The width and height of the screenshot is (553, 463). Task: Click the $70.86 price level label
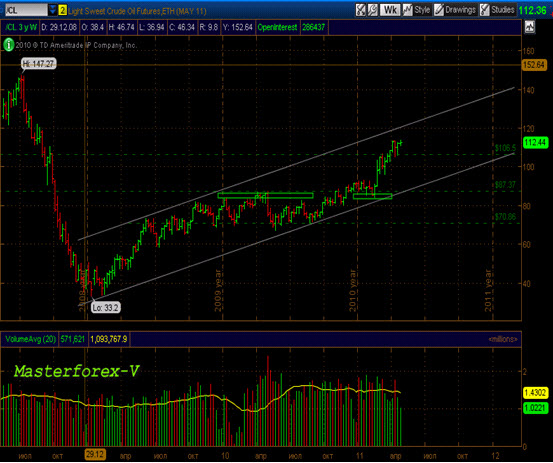click(505, 217)
